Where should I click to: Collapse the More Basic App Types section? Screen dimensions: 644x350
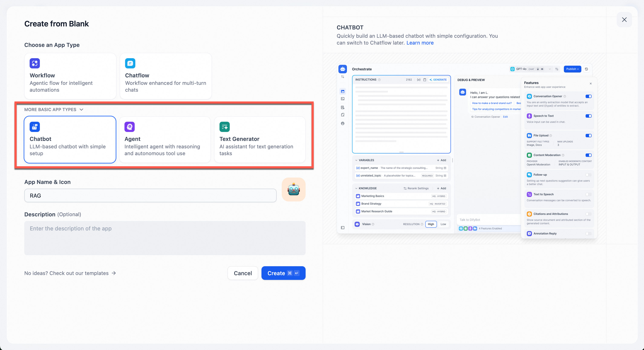[81, 110]
